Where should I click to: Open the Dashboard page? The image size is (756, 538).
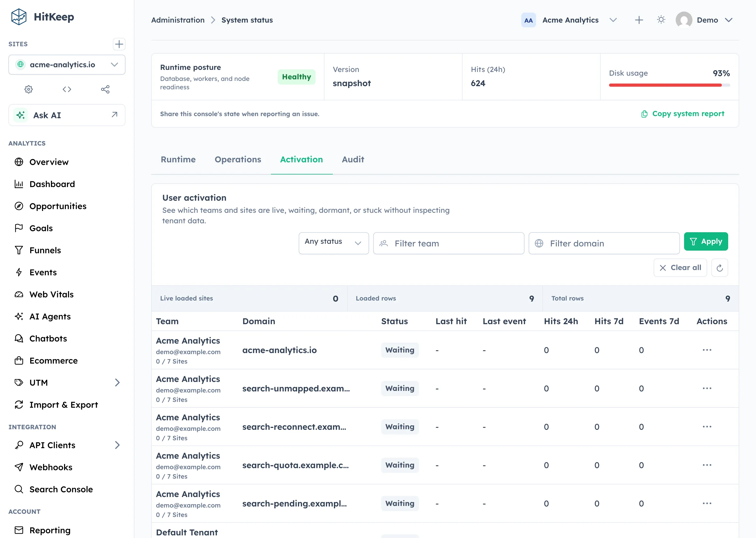click(x=52, y=184)
